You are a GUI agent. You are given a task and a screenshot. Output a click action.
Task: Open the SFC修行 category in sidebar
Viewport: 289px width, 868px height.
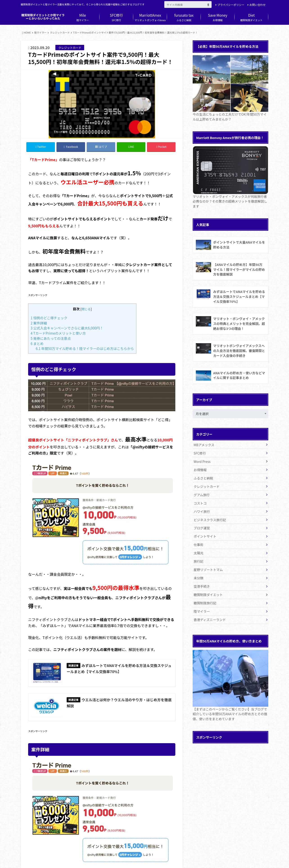[x=230, y=453]
